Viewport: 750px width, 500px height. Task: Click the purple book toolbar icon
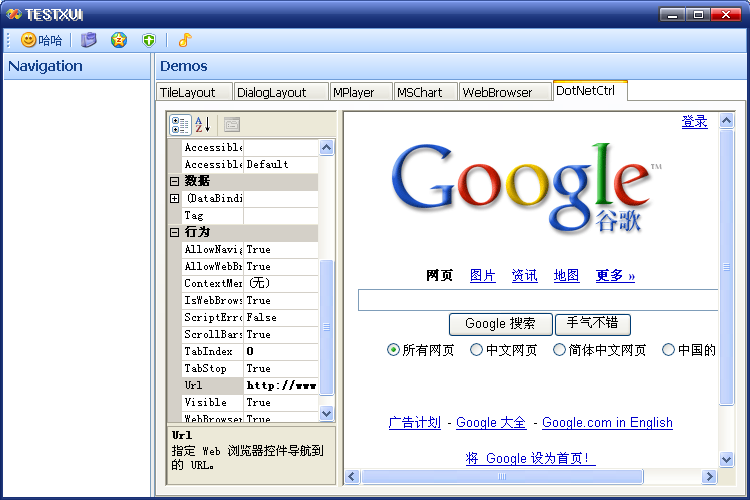point(88,40)
